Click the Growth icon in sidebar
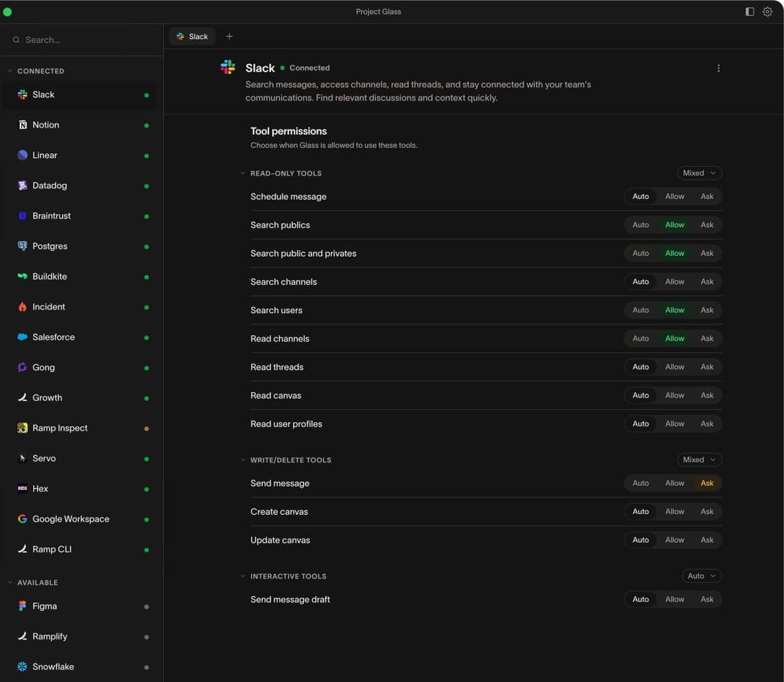Screen dimensions: 784x682 (x=23, y=398)
